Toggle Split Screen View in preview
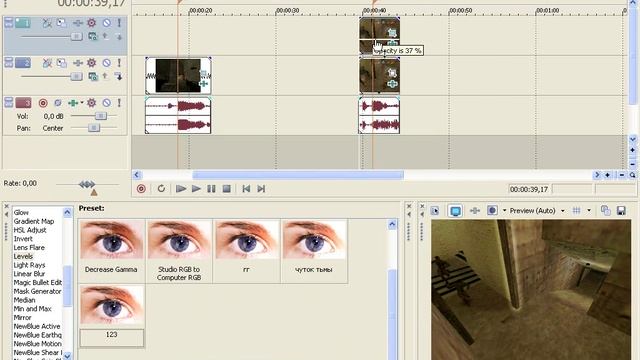Viewport: 640px width, 360px height. click(492, 211)
